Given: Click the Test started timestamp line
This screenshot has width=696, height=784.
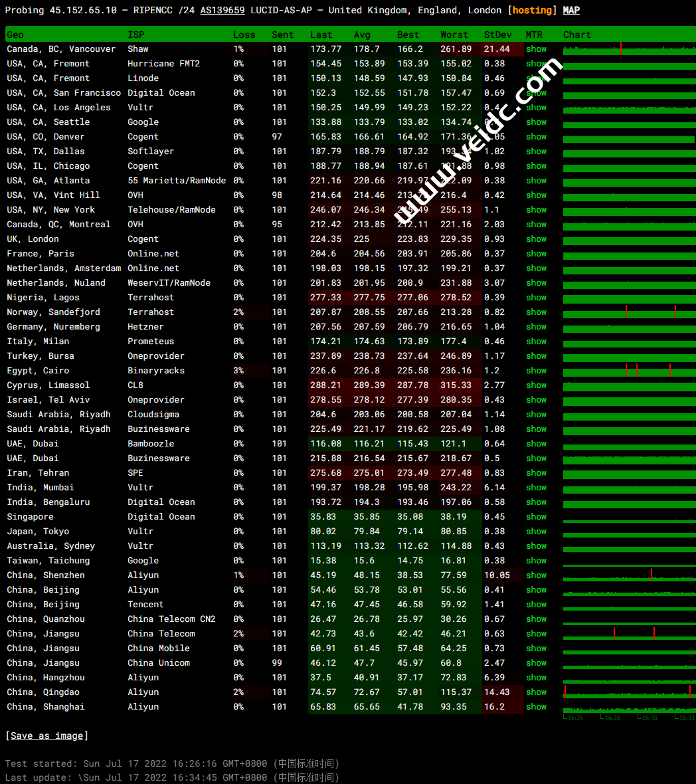Looking at the screenshot, I should (173, 763).
